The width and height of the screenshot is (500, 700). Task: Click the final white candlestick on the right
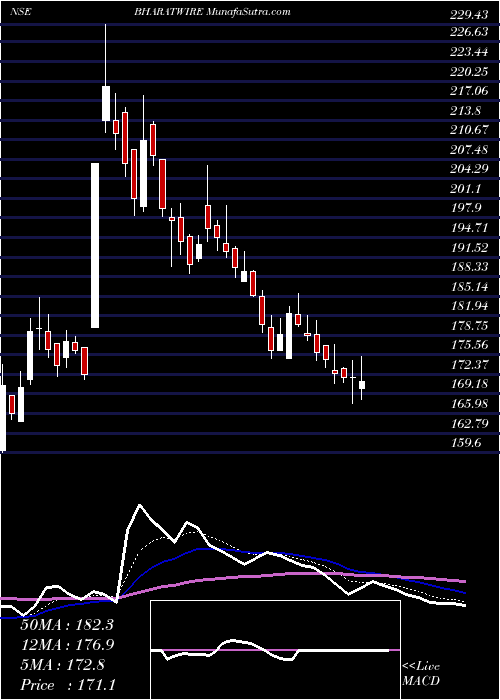362,384
